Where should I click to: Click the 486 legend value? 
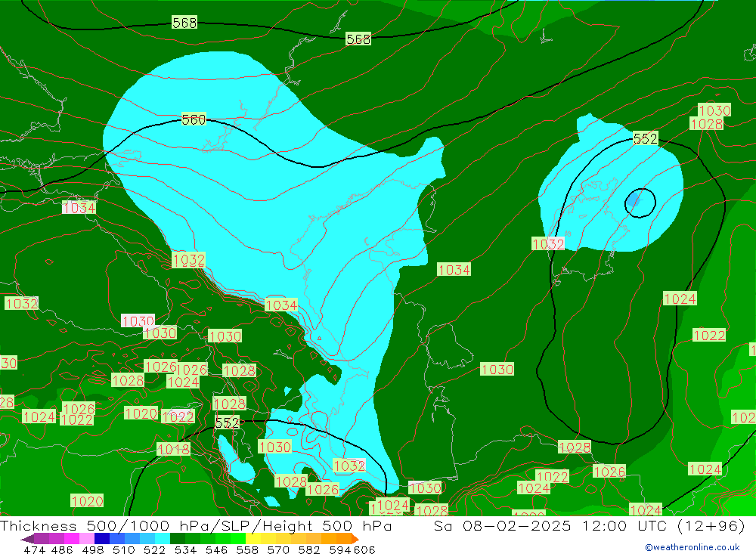pos(62,549)
